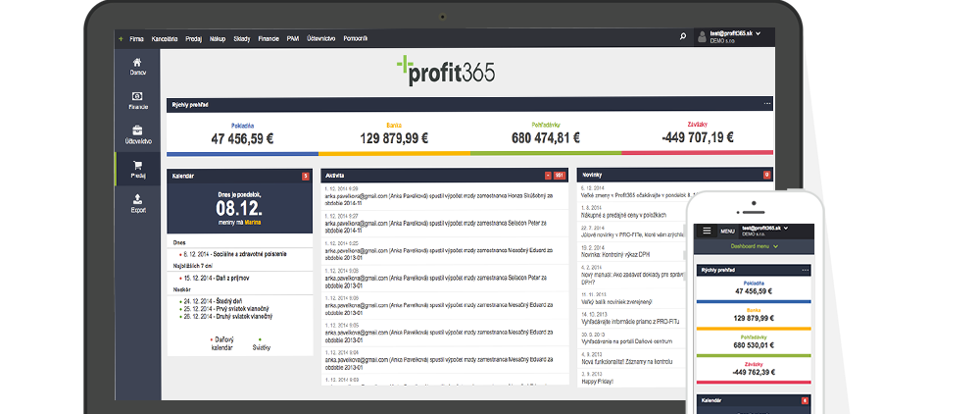
Task: Click the red badge in Novinky header
Action: tap(767, 175)
